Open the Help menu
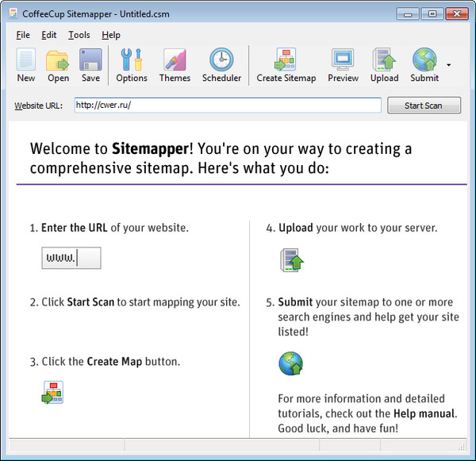The height and width of the screenshot is (461, 476). click(x=111, y=35)
